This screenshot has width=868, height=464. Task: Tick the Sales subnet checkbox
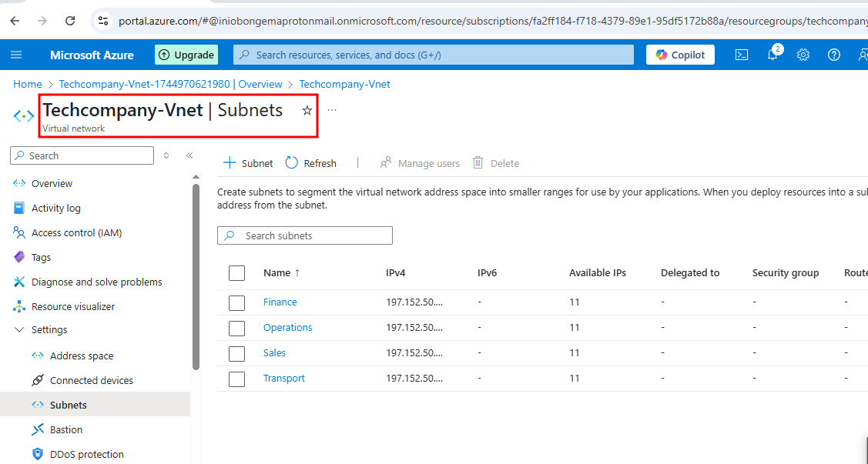pyautogui.click(x=237, y=353)
